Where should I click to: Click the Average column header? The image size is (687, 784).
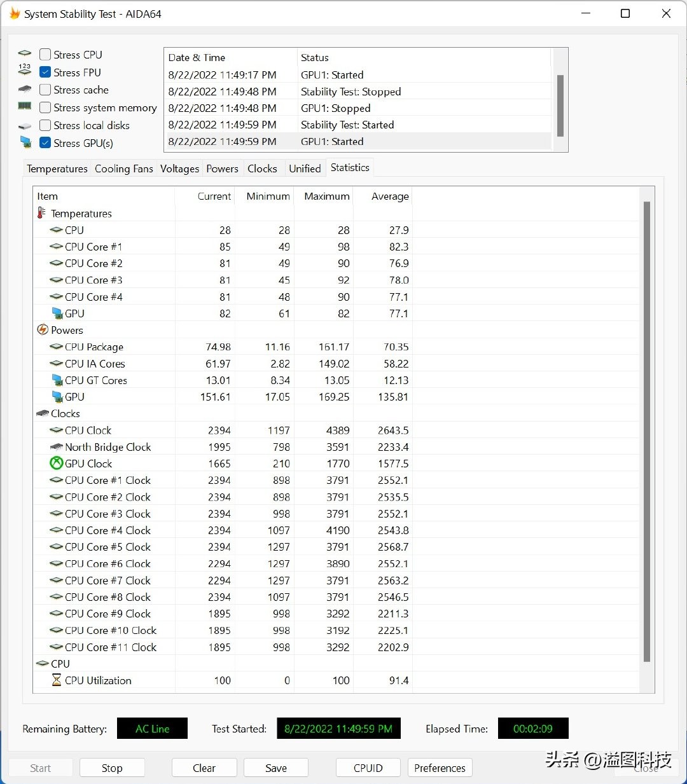[389, 196]
